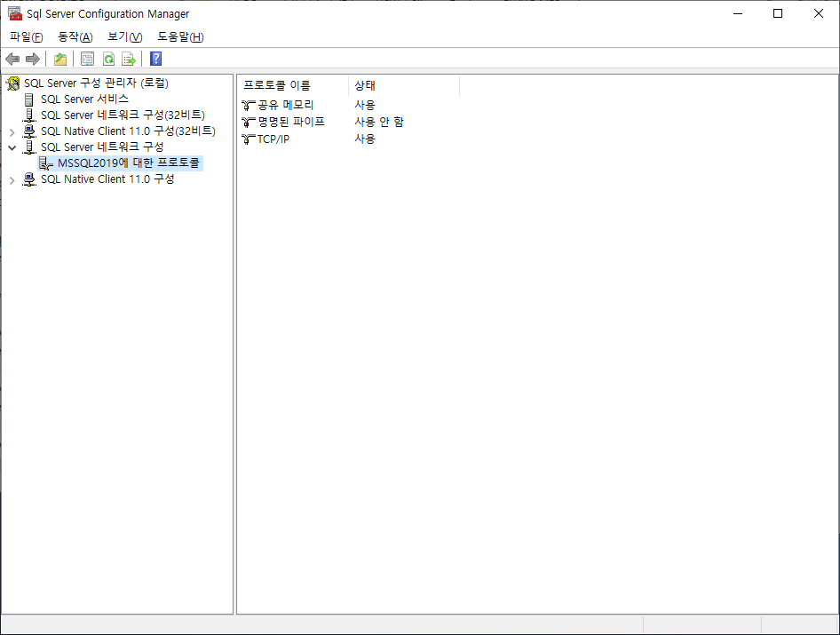
Task: Click the app icon in the title bar
Action: point(15,13)
